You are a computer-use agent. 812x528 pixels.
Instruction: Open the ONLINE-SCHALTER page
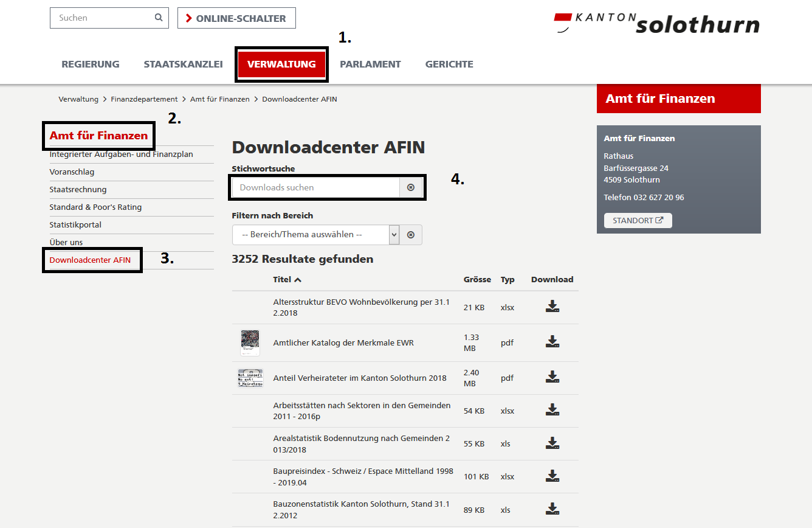tap(236, 18)
